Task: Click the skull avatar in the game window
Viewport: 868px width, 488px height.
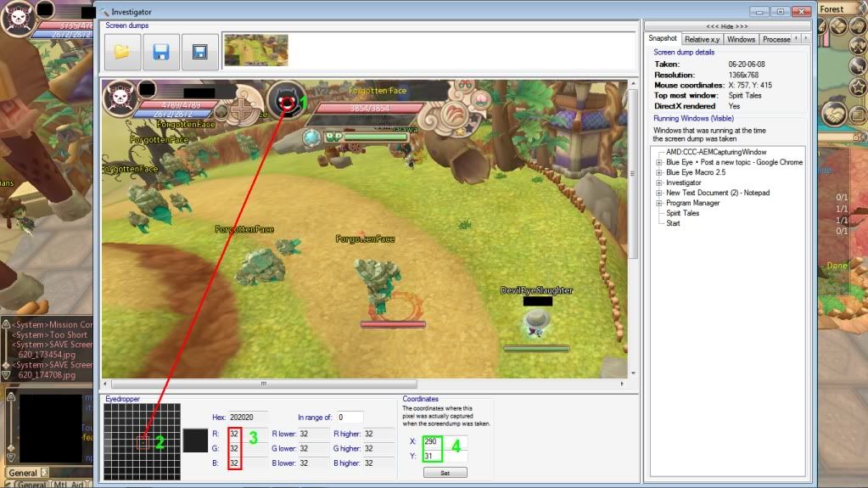Action: (19, 19)
